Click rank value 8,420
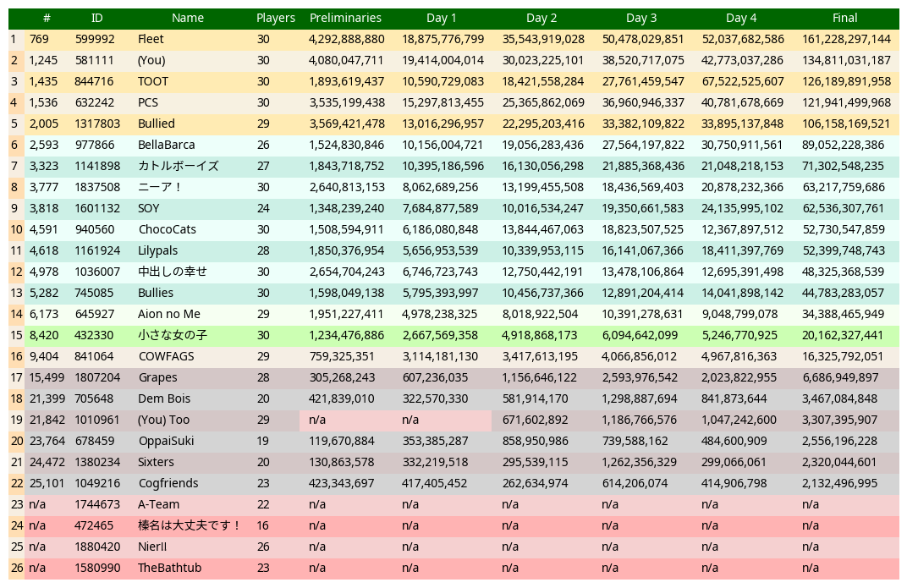This screenshot has width=907, height=588. [44, 335]
